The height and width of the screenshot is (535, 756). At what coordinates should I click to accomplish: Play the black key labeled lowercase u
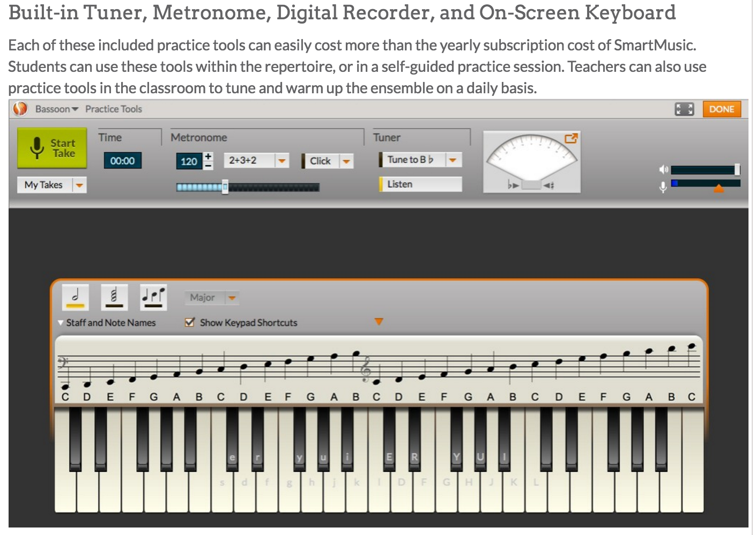coord(323,440)
